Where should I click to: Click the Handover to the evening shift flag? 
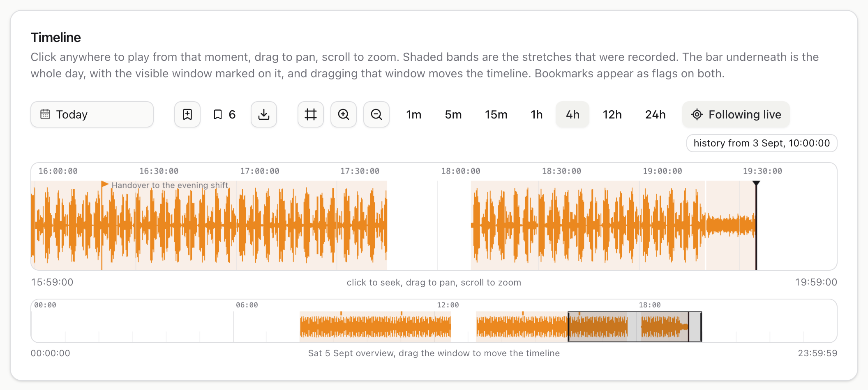click(x=105, y=184)
